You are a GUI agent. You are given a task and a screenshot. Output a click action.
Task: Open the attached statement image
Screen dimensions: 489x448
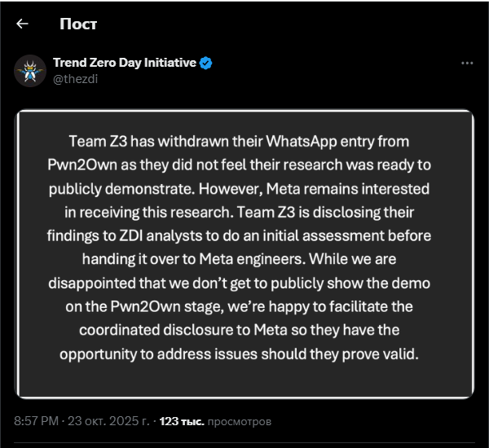(x=244, y=254)
